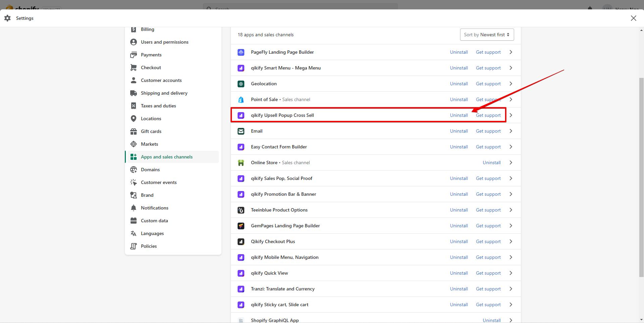The height and width of the screenshot is (323, 644).
Task: Click the Point of Sale app icon
Action: coord(241,100)
